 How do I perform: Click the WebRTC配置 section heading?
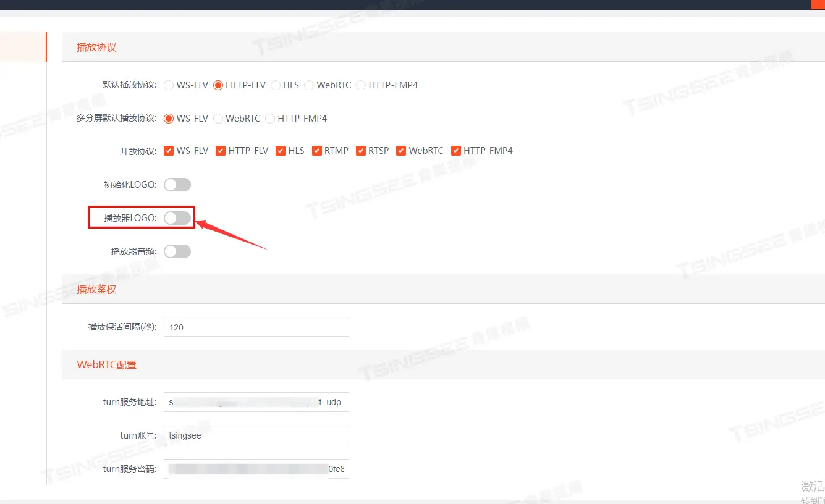coord(107,364)
